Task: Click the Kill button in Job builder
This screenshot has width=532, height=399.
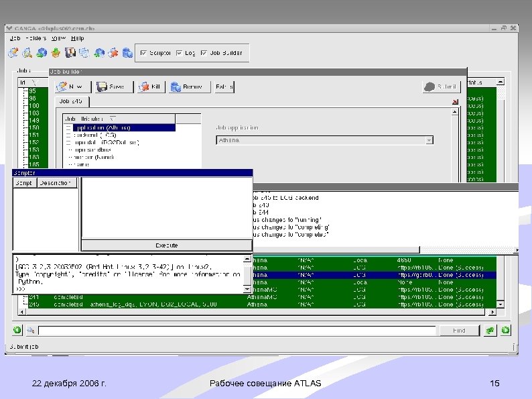Action: coord(151,87)
